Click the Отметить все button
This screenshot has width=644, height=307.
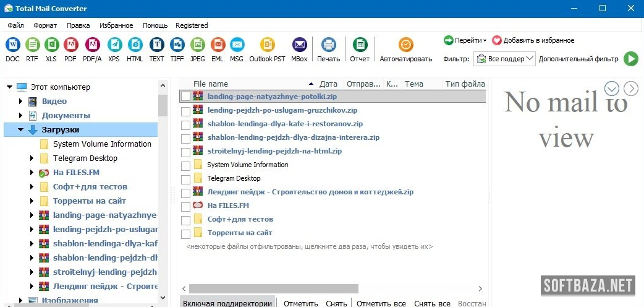point(381,303)
